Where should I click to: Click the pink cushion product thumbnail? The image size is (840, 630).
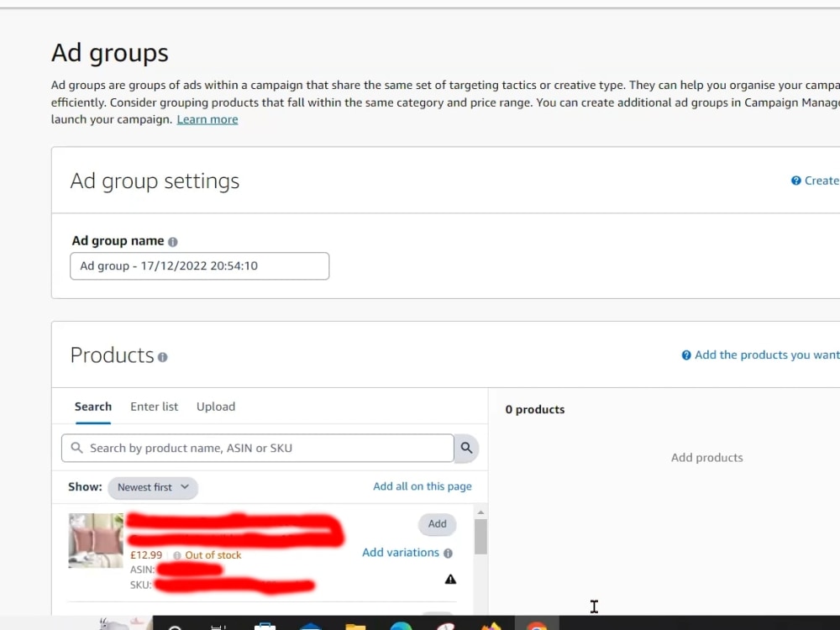coord(96,540)
